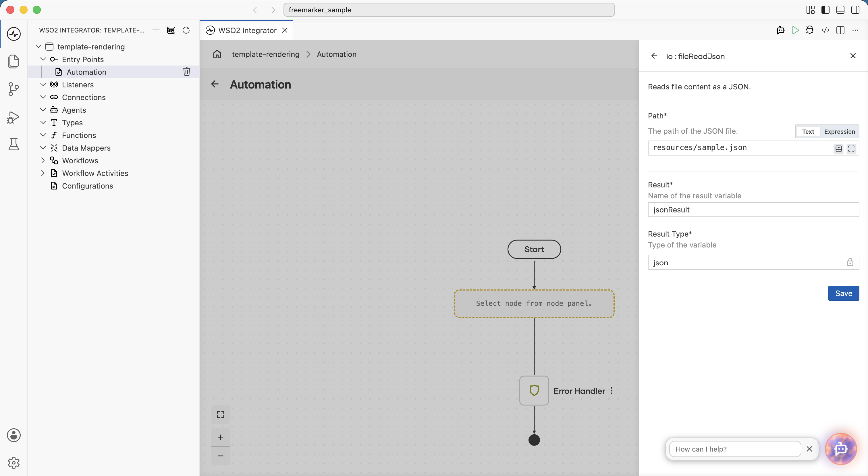Click the overview icon in sidebar header
The width and height of the screenshot is (868, 476).
pos(171,30)
